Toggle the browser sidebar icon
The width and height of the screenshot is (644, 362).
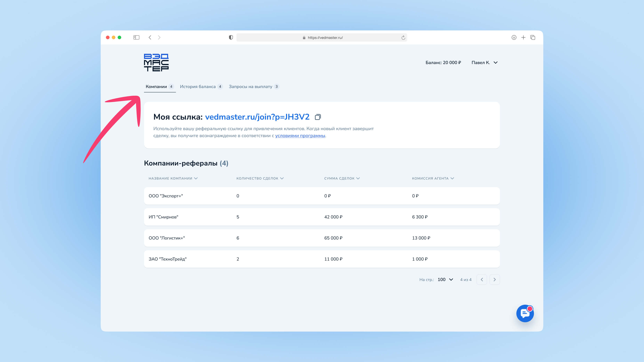(136, 37)
